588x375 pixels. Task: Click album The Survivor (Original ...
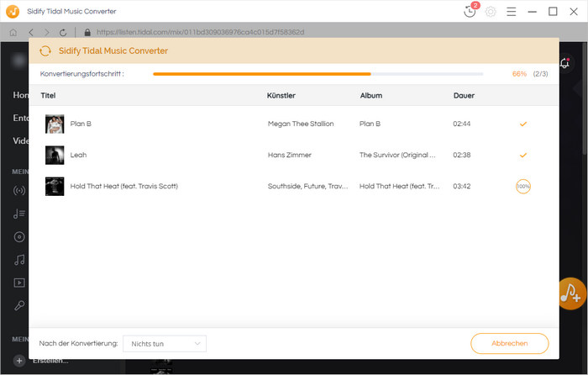click(397, 155)
